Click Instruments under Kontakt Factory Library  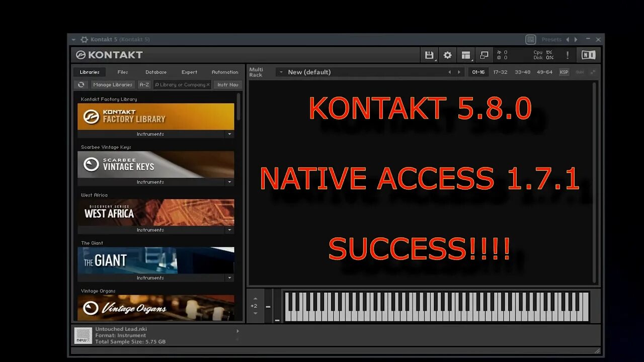coord(150,134)
